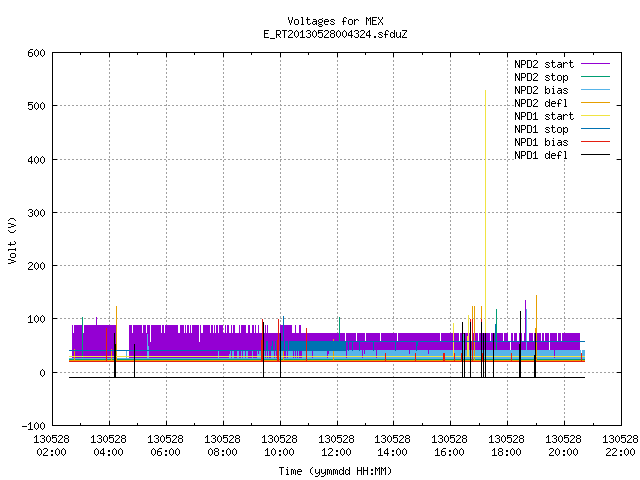Click the 600 y-axis tick label

click(37, 53)
